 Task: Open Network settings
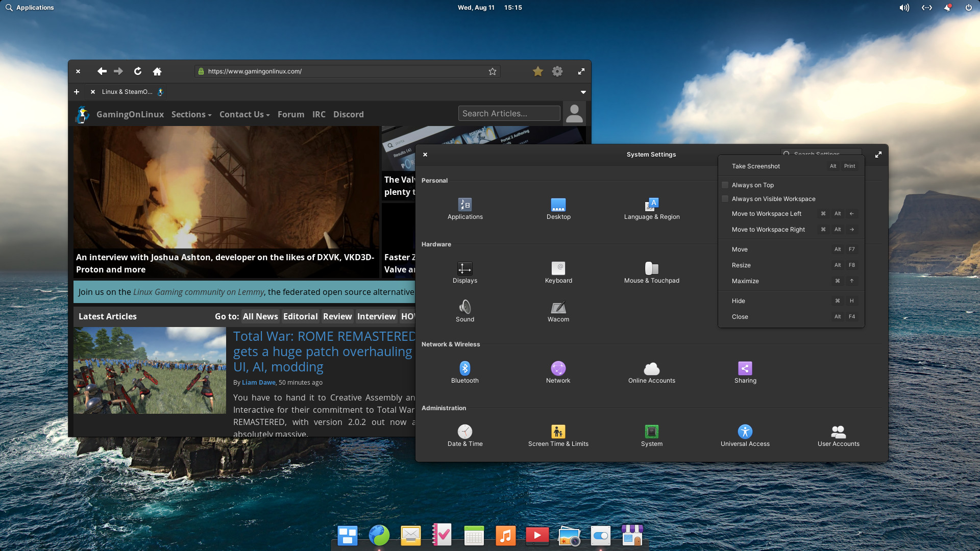(x=558, y=372)
